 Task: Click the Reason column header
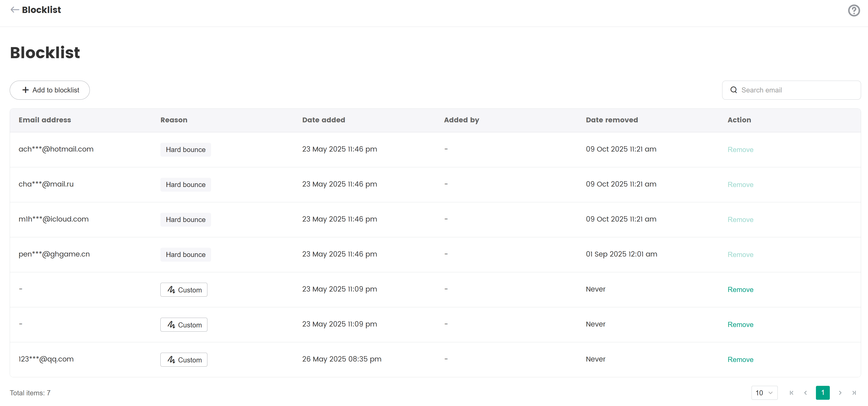pyautogui.click(x=174, y=120)
